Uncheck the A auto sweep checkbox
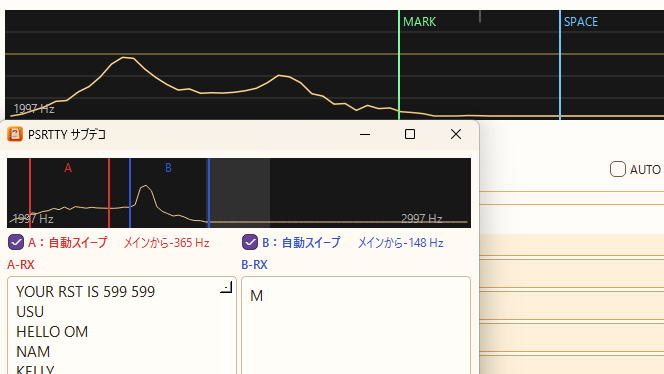Screen dimensions: 664x374 coord(16,242)
